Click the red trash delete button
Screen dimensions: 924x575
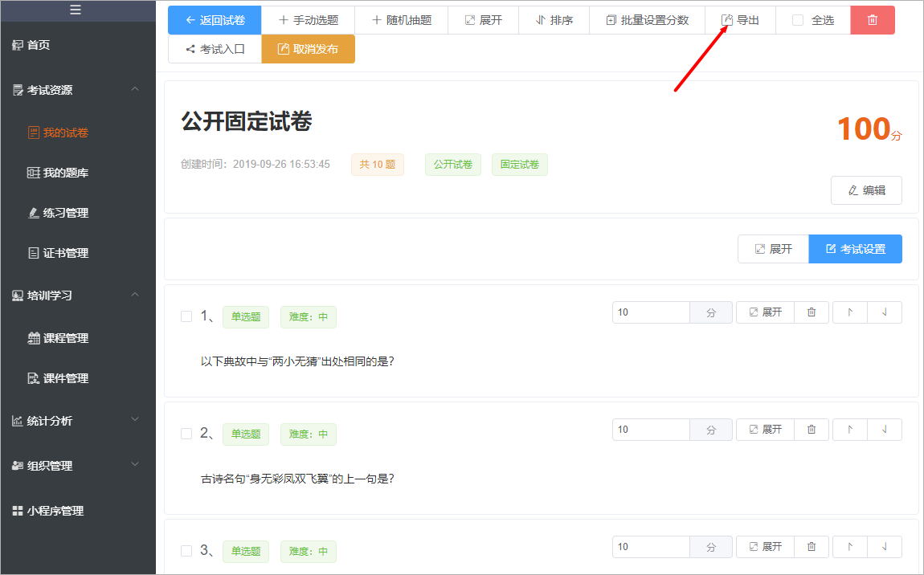[x=872, y=20]
